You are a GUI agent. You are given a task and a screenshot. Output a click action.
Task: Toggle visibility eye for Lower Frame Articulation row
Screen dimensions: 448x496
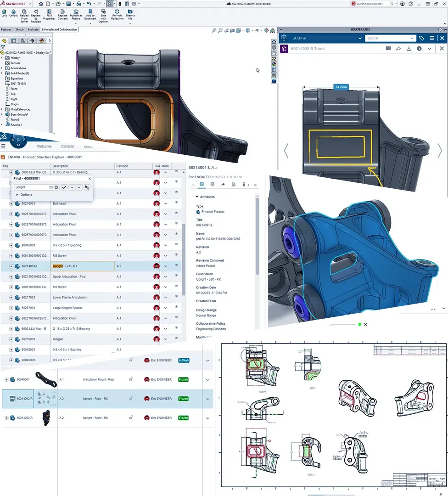click(176, 296)
